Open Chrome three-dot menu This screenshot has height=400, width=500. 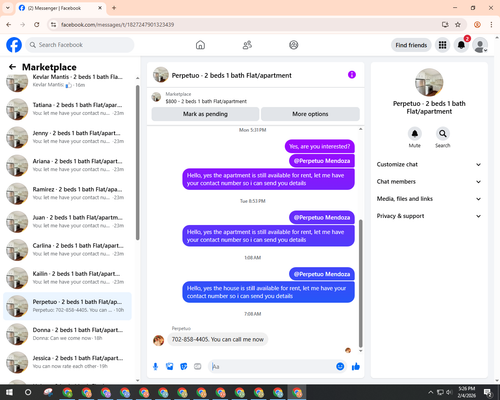[491, 25]
